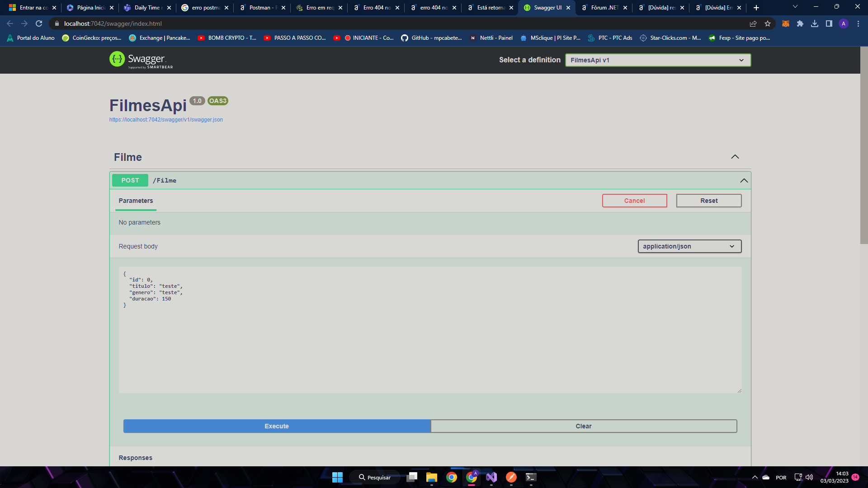Open GitHub - mpcabete bookmark
Viewport: 868px width, 488px height.
432,38
